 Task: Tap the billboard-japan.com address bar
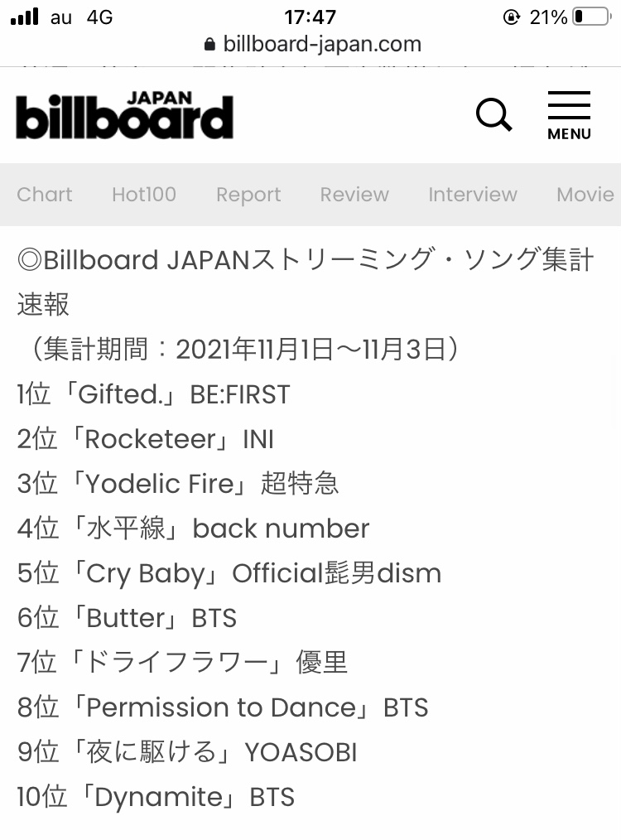pyautogui.click(x=313, y=44)
